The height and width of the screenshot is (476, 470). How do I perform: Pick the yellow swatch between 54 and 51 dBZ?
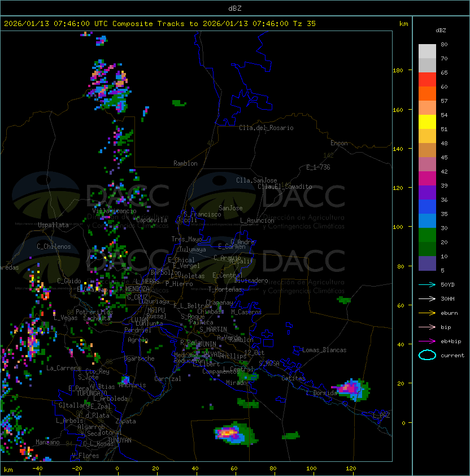pyautogui.click(x=427, y=122)
